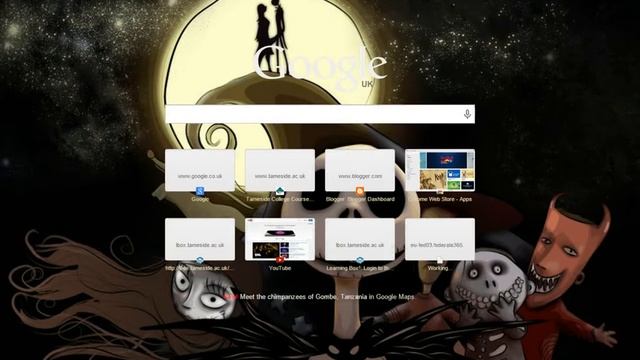The height and width of the screenshot is (360, 640).
Task: Click the Learning Box favicon icon
Action: tap(360, 260)
